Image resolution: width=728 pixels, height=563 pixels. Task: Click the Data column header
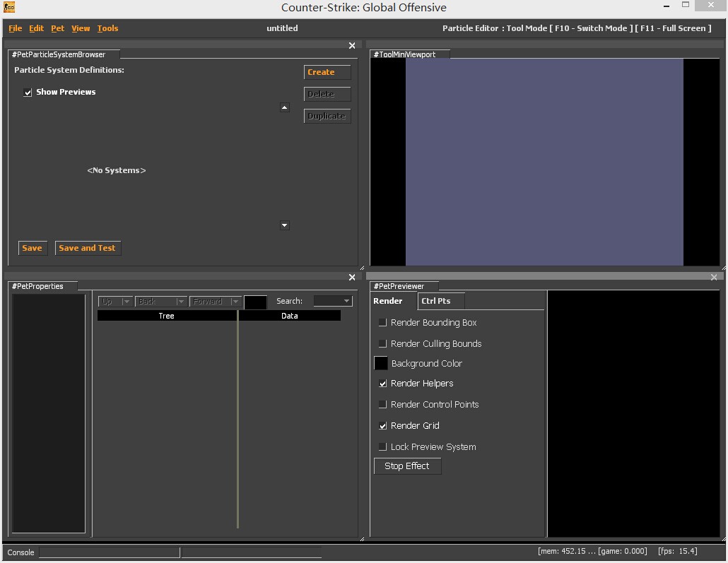point(289,316)
